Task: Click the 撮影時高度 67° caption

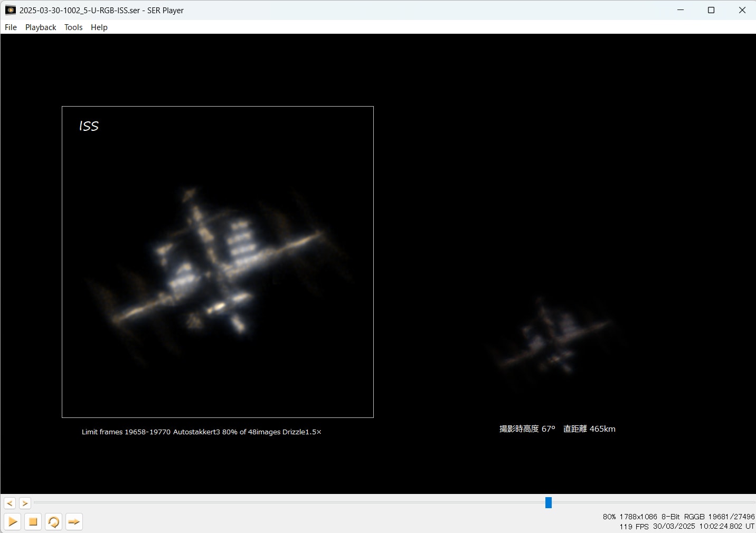Action: 527,429
